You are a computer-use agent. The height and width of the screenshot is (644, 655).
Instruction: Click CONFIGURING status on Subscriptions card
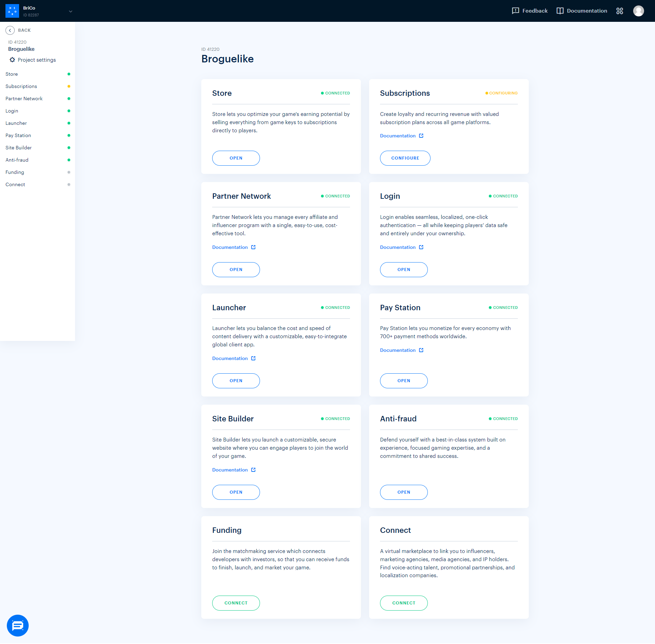[501, 93]
